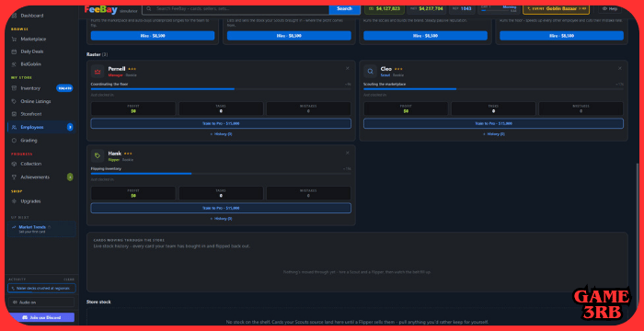644x331 pixels.
Task: Train Cleo to Pro for $15,000
Action: coord(493,123)
